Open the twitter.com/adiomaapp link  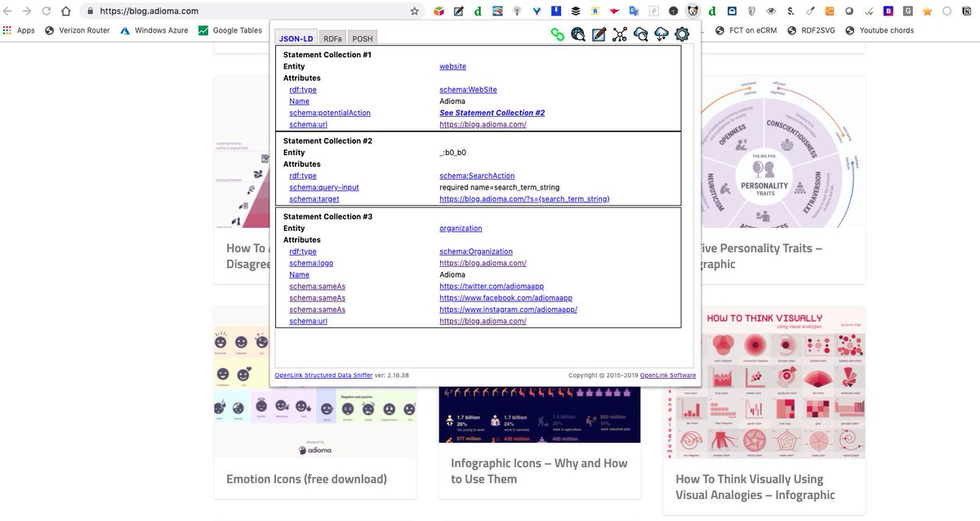point(492,287)
